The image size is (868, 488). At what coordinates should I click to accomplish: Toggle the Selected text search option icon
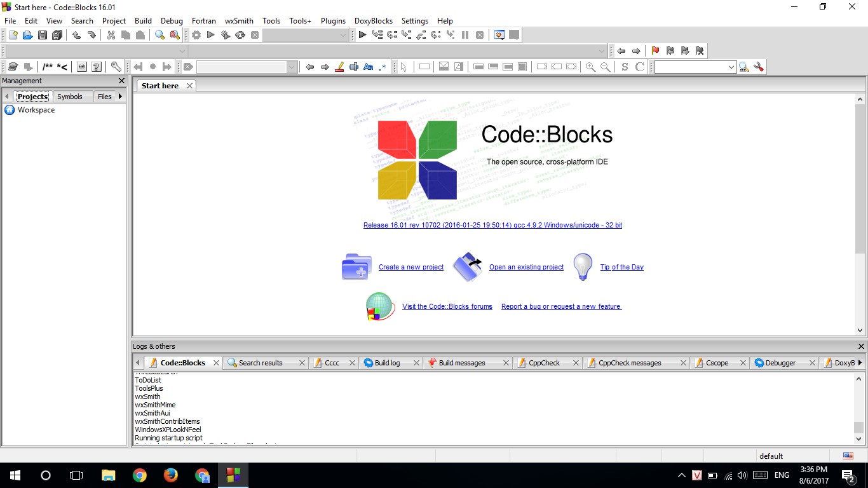point(354,67)
